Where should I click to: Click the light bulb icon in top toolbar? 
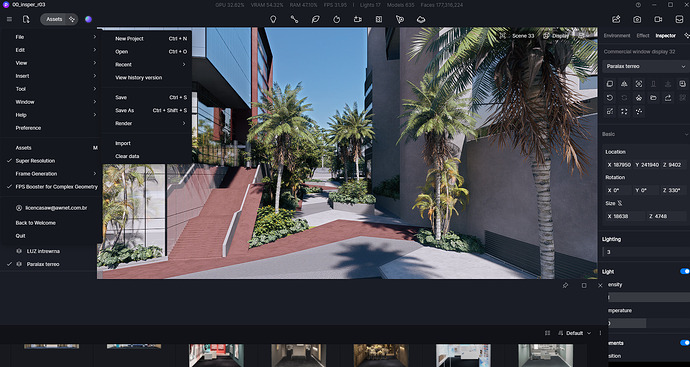coord(273,19)
